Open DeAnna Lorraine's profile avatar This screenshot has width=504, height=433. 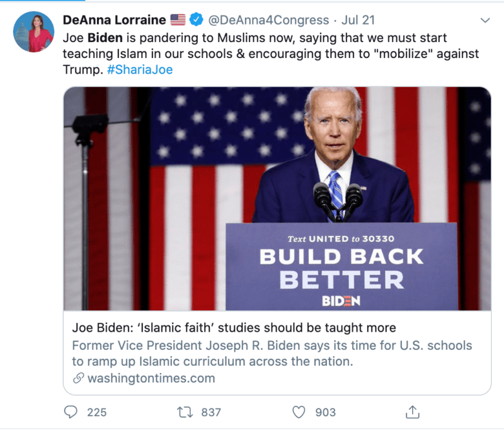point(33,31)
